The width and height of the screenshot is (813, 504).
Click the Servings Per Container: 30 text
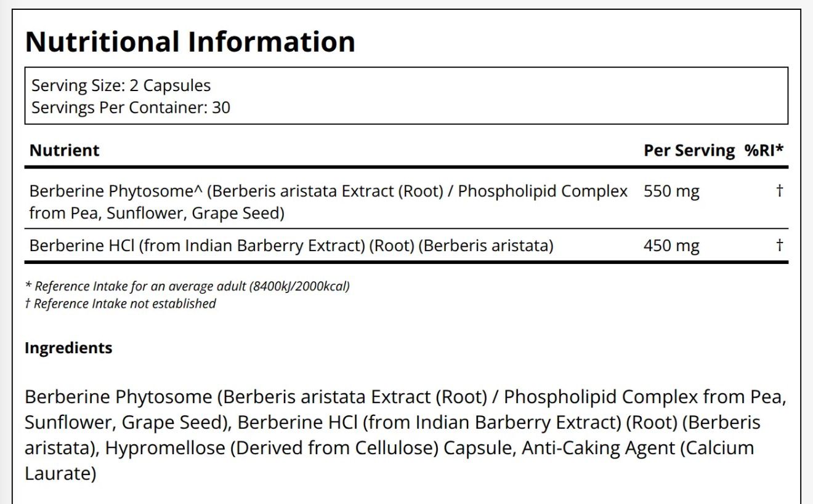tap(131, 108)
